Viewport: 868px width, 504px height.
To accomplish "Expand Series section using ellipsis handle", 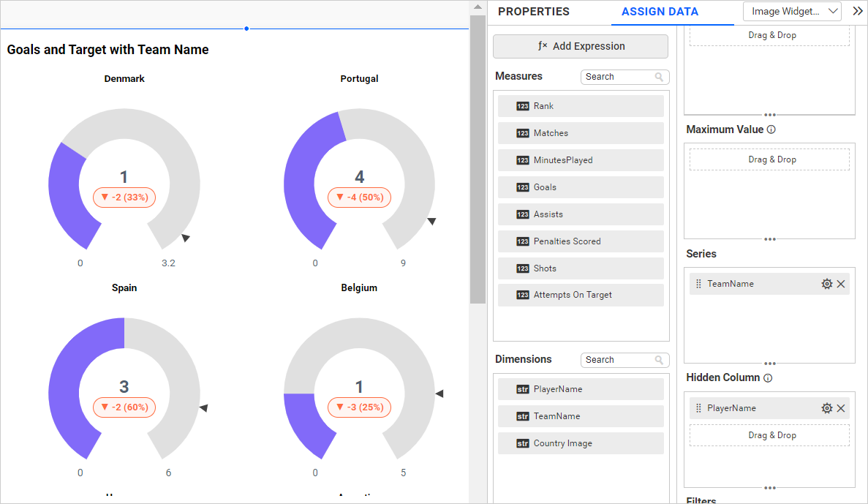I will tap(769, 363).
